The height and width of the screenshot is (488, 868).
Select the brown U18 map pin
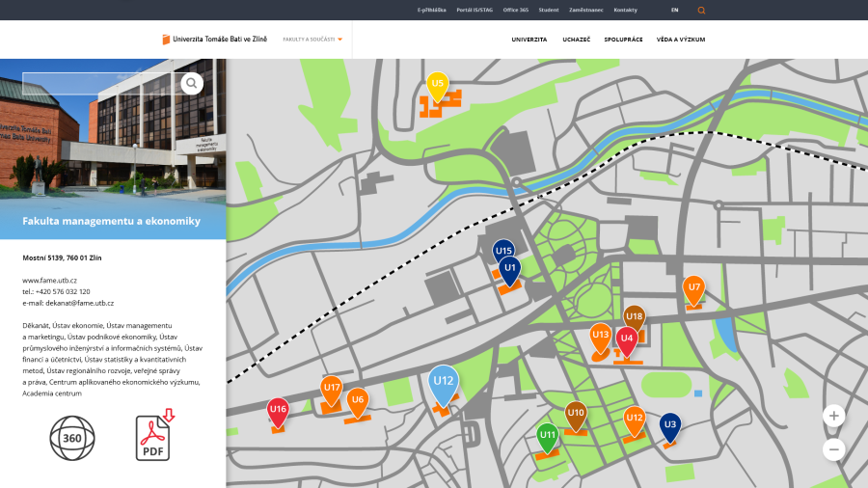634,316
